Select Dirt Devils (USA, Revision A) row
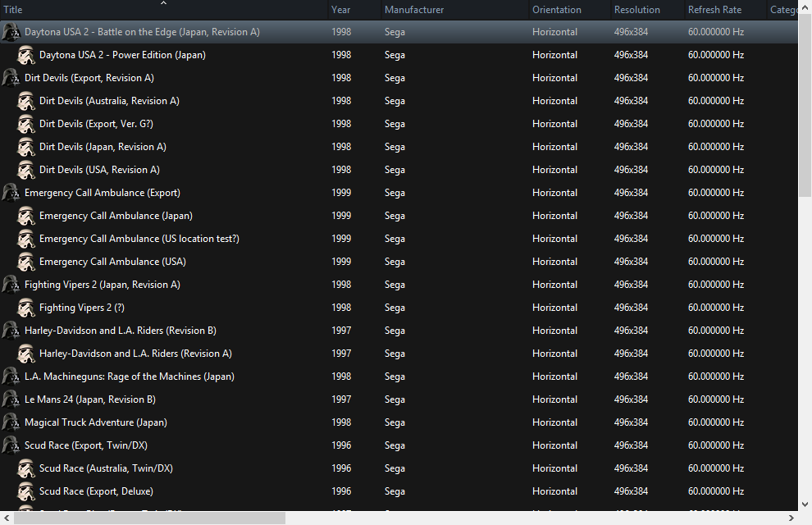This screenshot has height=525, width=812. pos(399,170)
